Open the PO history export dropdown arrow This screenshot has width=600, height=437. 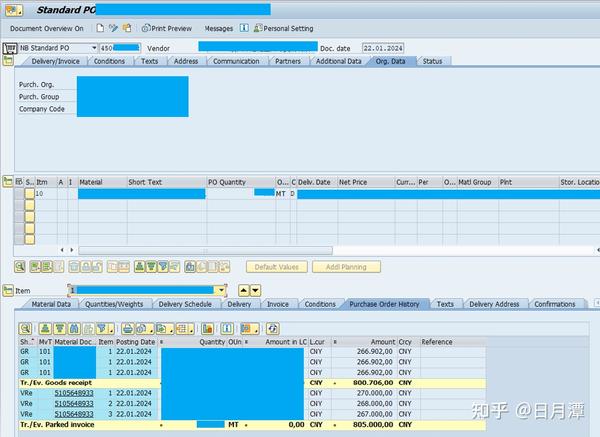(x=171, y=329)
